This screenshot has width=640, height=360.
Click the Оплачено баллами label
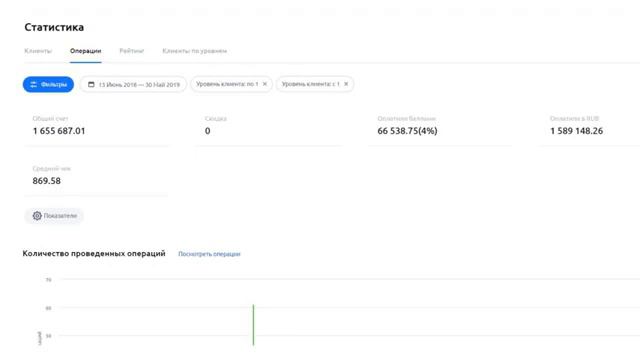(x=407, y=119)
